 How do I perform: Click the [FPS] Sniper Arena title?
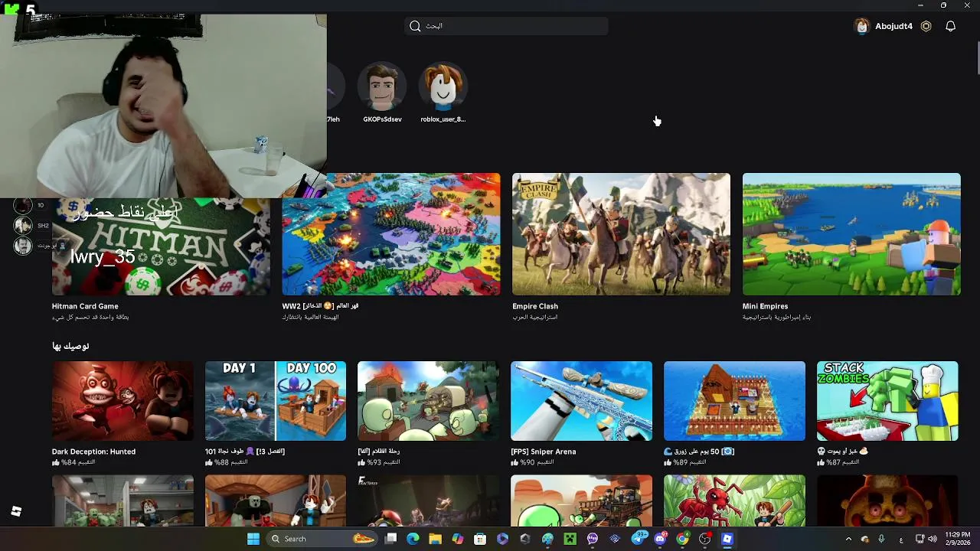[543, 452]
